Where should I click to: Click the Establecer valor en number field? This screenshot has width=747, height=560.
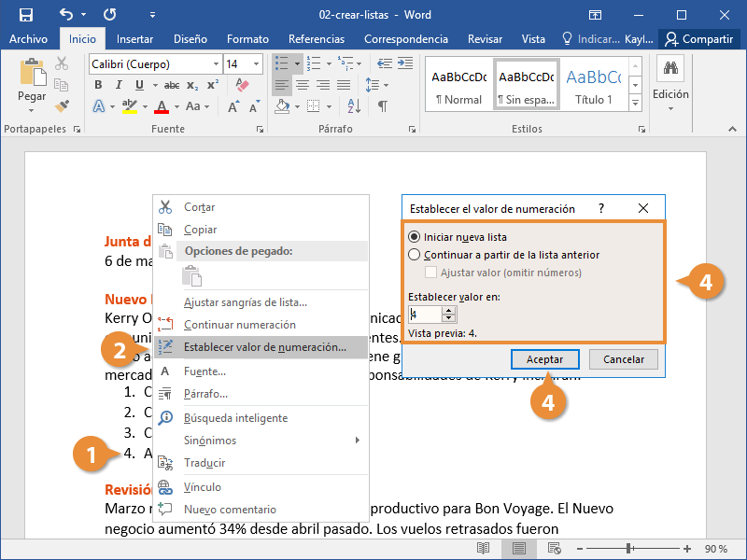426,315
